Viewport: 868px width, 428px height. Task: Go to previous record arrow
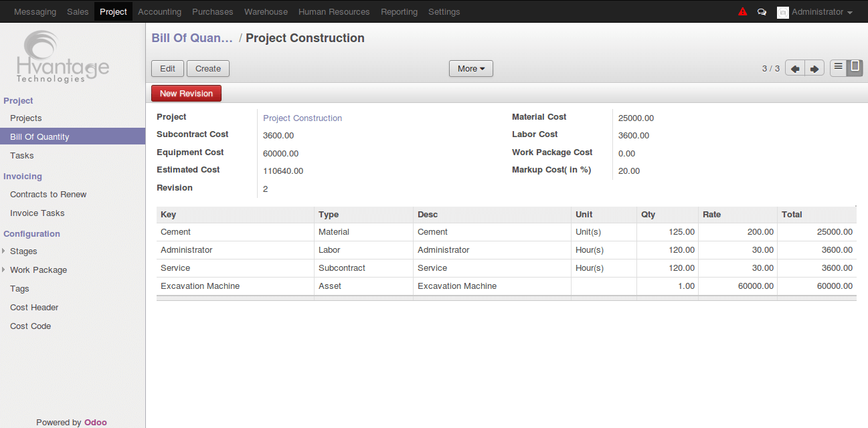[795, 68]
